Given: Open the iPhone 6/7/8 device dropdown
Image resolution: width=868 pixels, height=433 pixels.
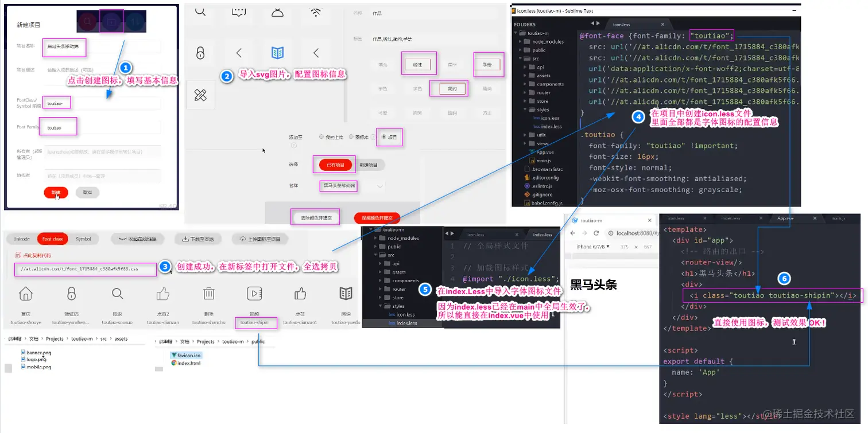Looking at the screenshot, I should click(594, 247).
